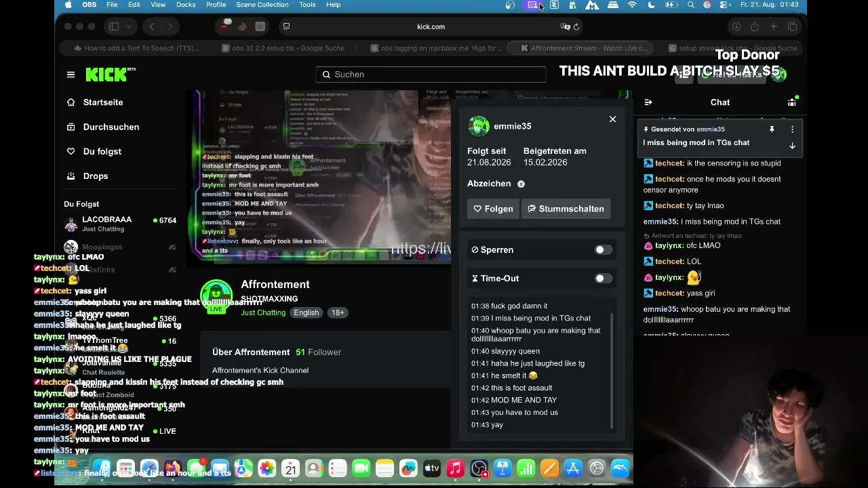The width and height of the screenshot is (868, 488).
Task: Open the Scene Collection menu
Action: [x=262, y=5]
